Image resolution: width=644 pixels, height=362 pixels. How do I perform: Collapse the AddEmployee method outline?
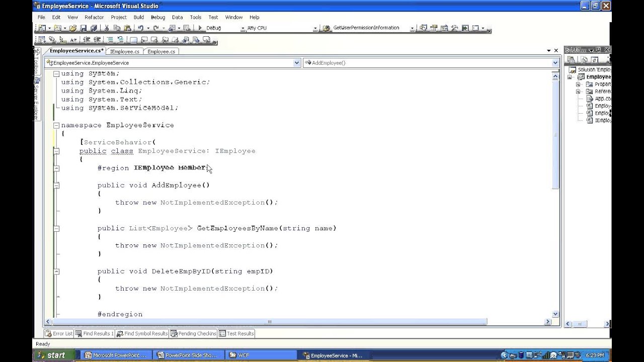click(56, 186)
